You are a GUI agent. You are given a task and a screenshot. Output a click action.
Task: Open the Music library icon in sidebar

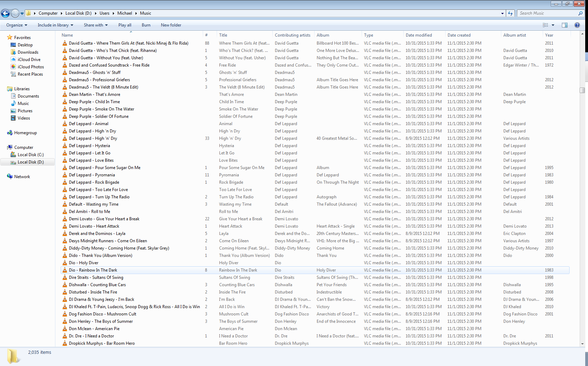14,104
